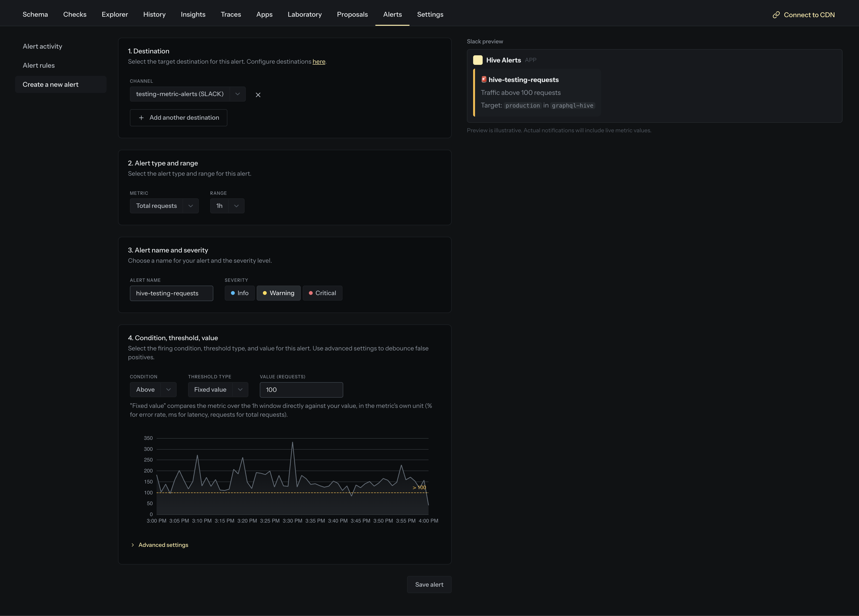
Task: Go to the Laboratory tab
Action: (x=305, y=14)
